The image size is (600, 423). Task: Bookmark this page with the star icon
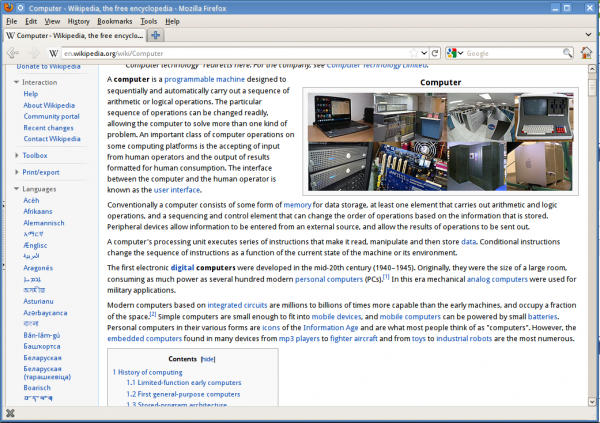(414, 53)
